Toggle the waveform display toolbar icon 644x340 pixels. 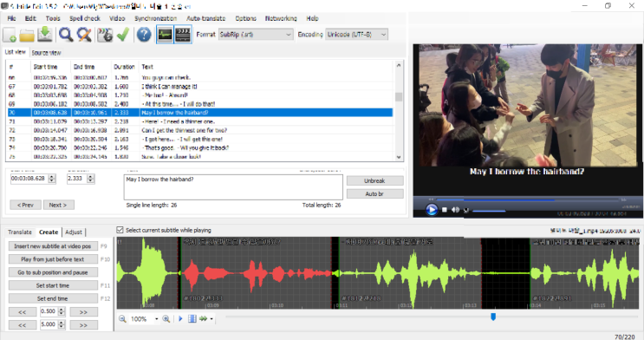coord(165,35)
